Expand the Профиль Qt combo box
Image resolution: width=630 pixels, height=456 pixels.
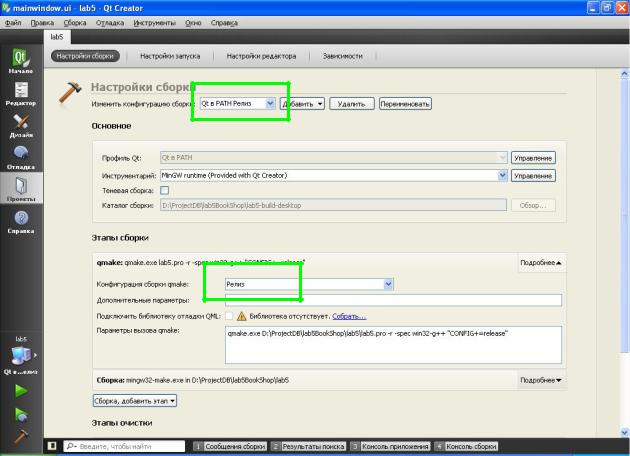coord(333,157)
